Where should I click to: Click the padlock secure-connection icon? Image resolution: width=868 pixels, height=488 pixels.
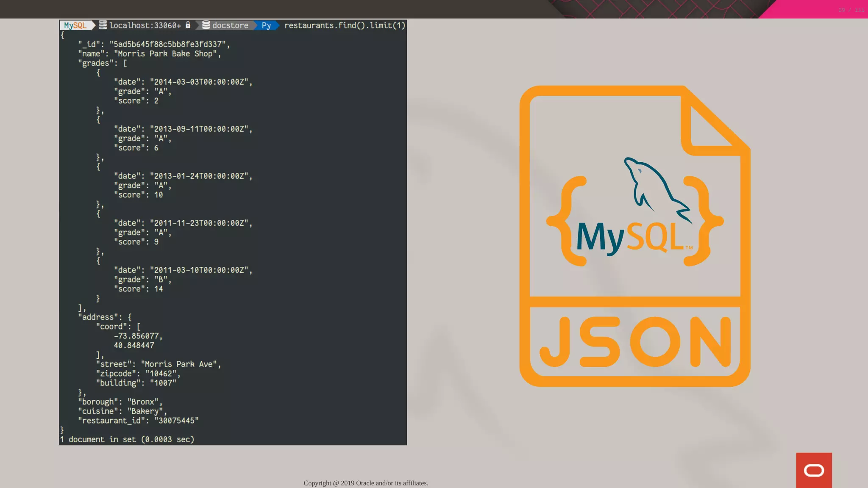pyautogui.click(x=188, y=25)
